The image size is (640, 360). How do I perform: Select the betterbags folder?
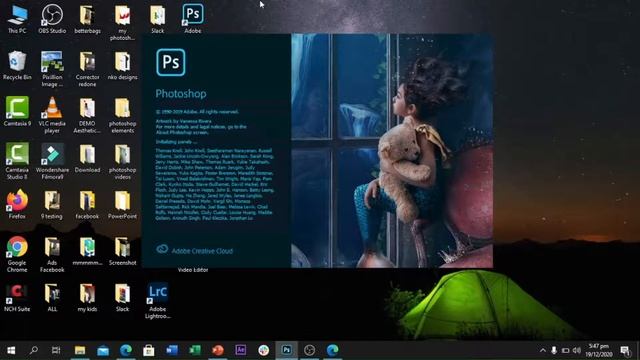[87, 18]
